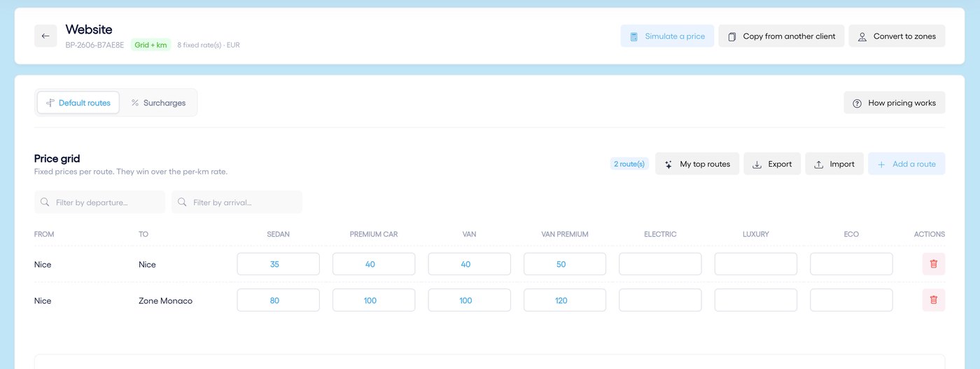Image resolution: width=980 pixels, height=369 pixels.
Task: Click the Convert to zones button
Action: [897, 36]
